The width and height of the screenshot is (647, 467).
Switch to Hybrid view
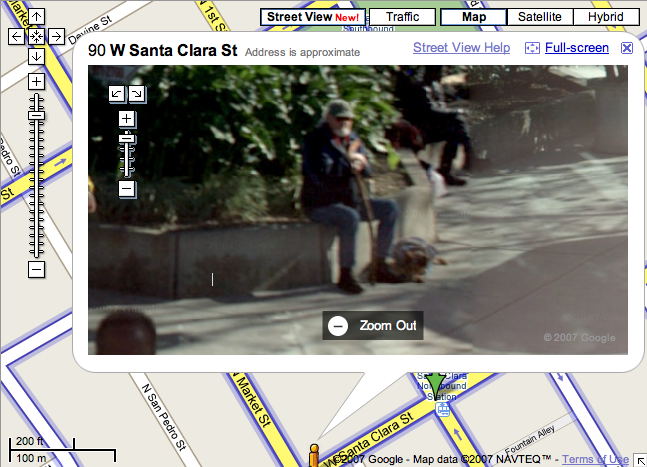click(x=606, y=17)
